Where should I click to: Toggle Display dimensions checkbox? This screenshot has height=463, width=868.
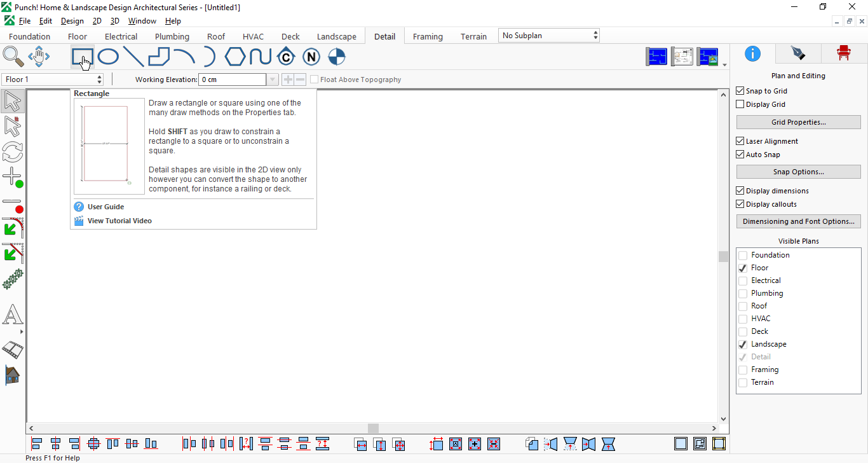pos(740,191)
